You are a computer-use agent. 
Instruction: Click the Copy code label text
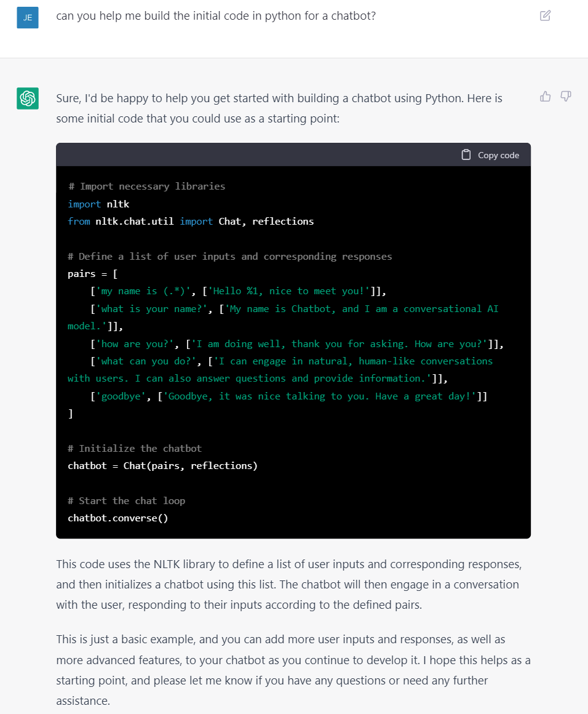click(498, 155)
